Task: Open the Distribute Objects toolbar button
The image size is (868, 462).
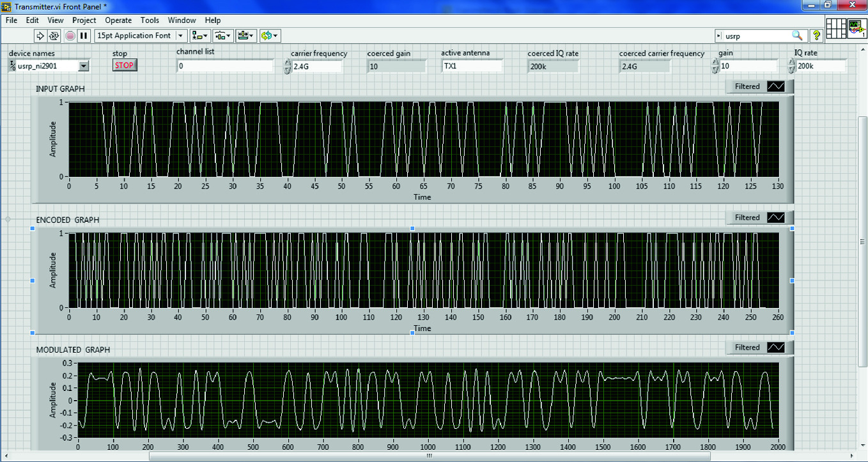Action: [x=223, y=36]
